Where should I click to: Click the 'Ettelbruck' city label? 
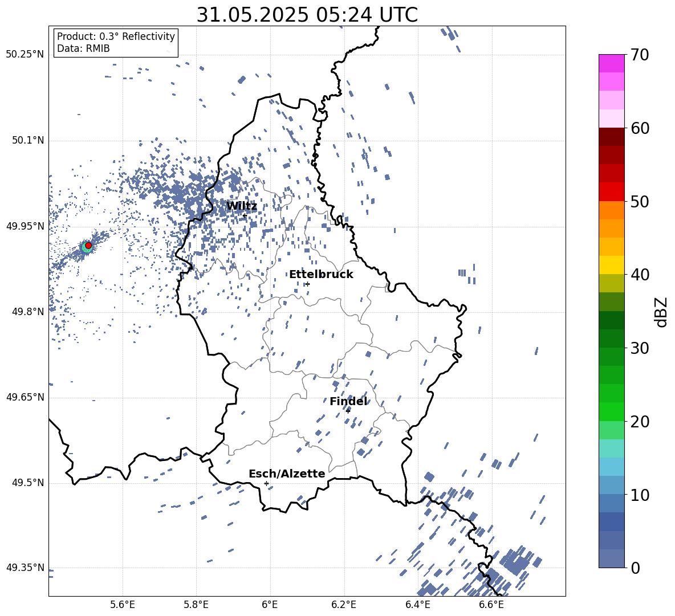click(x=321, y=275)
